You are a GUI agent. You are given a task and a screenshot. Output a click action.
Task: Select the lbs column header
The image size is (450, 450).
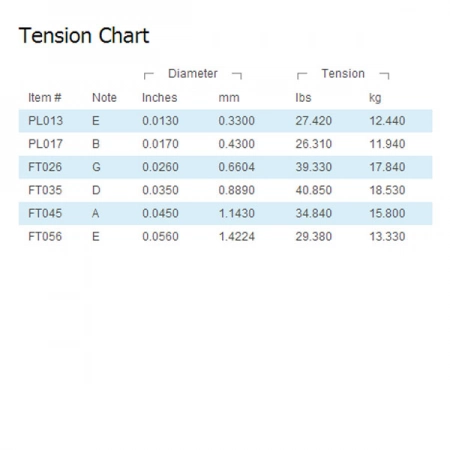click(303, 98)
